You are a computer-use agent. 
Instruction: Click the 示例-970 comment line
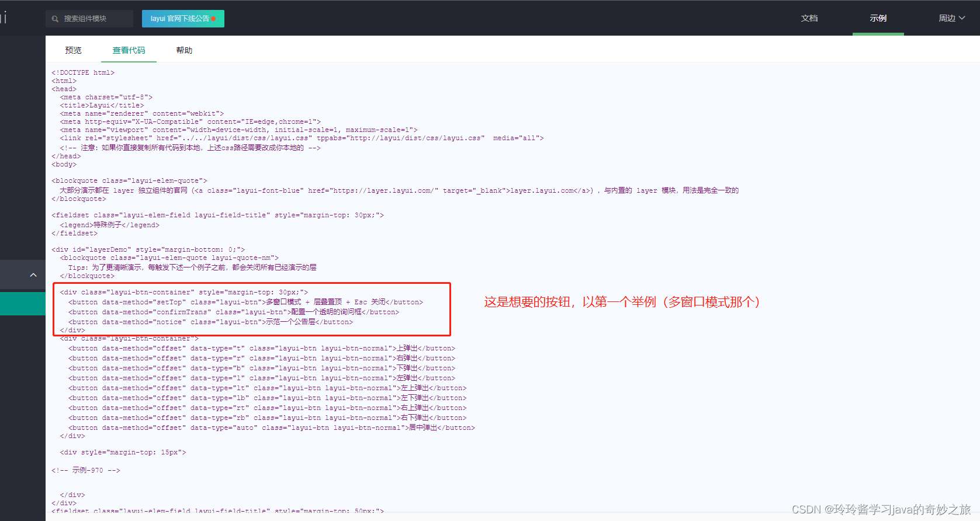86,470
